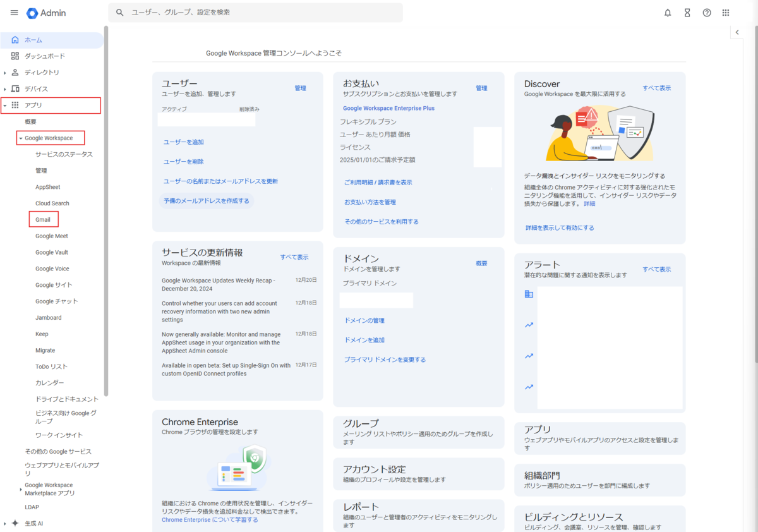
Task: Open カレンダー in sidebar
Action: coord(50,383)
